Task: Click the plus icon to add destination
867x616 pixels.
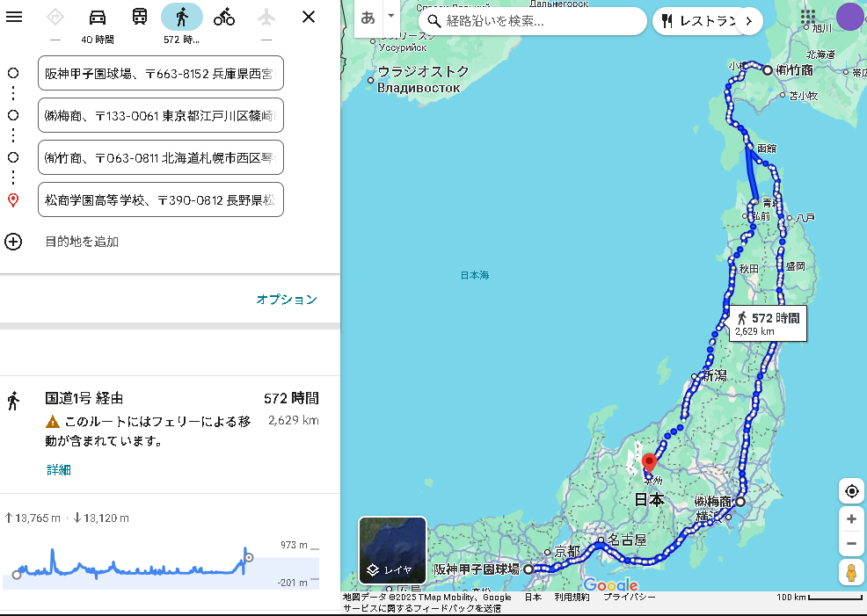Action: [13, 242]
